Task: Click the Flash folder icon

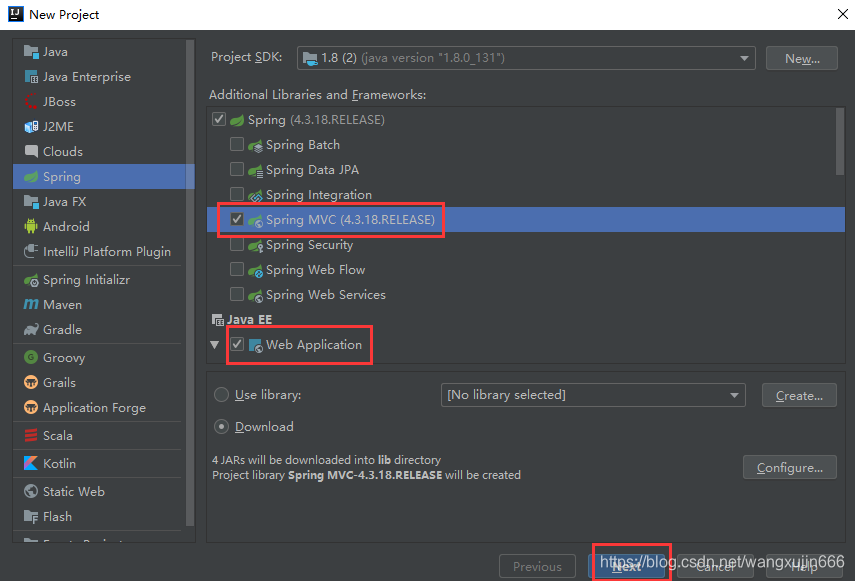Action: (31, 516)
